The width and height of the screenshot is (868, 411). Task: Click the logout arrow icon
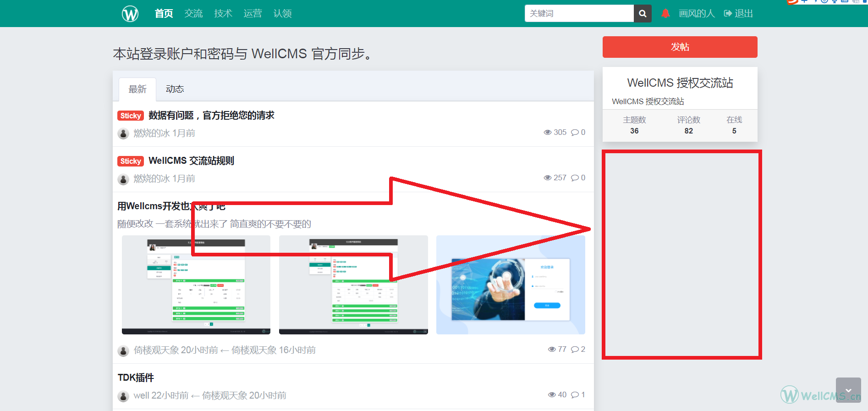pyautogui.click(x=728, y=13)
